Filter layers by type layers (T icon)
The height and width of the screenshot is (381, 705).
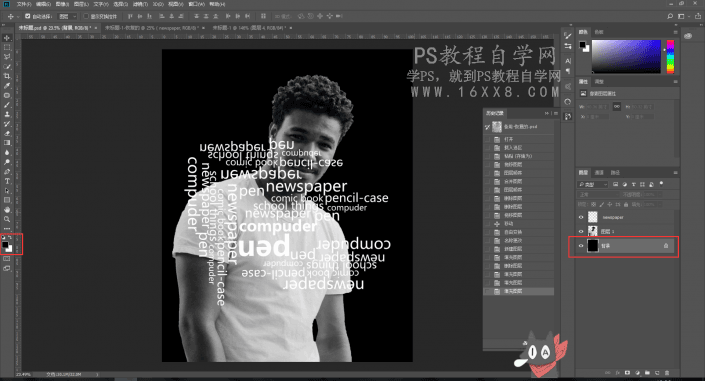coord(634,184)
